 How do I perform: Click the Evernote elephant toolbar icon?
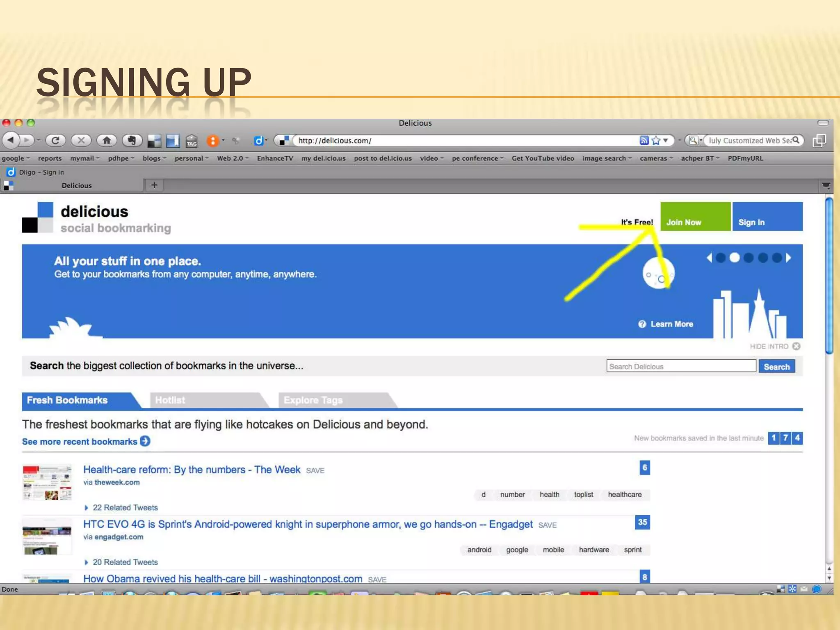point(132,141)
